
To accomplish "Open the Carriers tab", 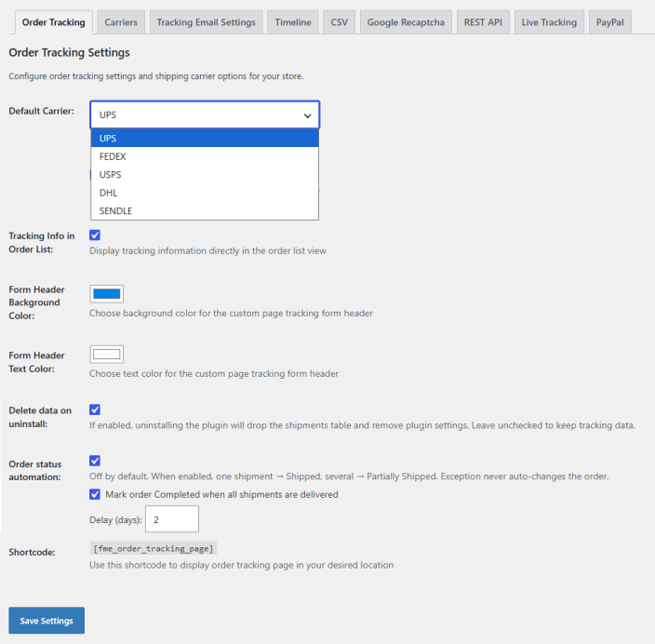I will [x=121, y=22].
